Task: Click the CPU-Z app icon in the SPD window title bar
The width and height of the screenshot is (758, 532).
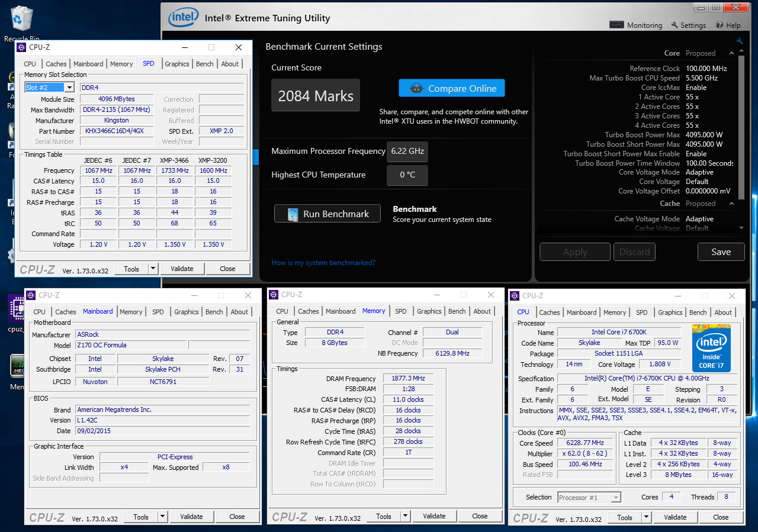Action: pos(22,47)
